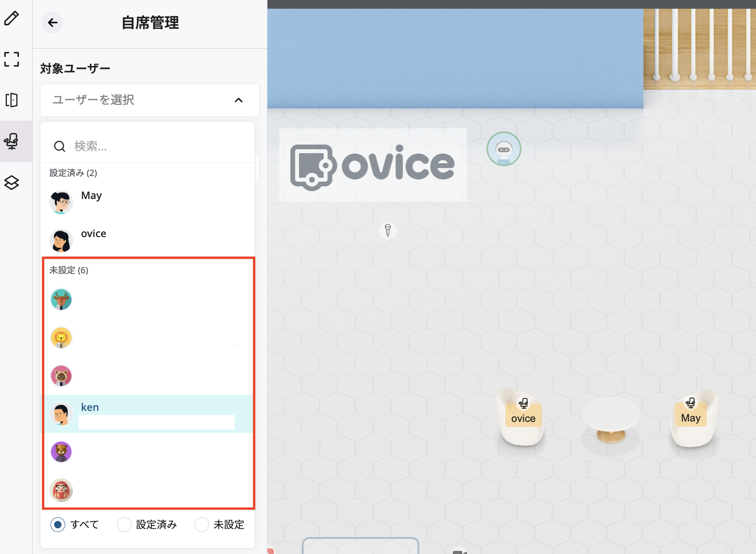This screenshot has width=756, height=554.
Task: Select the deer avatar user
Action: [148, 300]
